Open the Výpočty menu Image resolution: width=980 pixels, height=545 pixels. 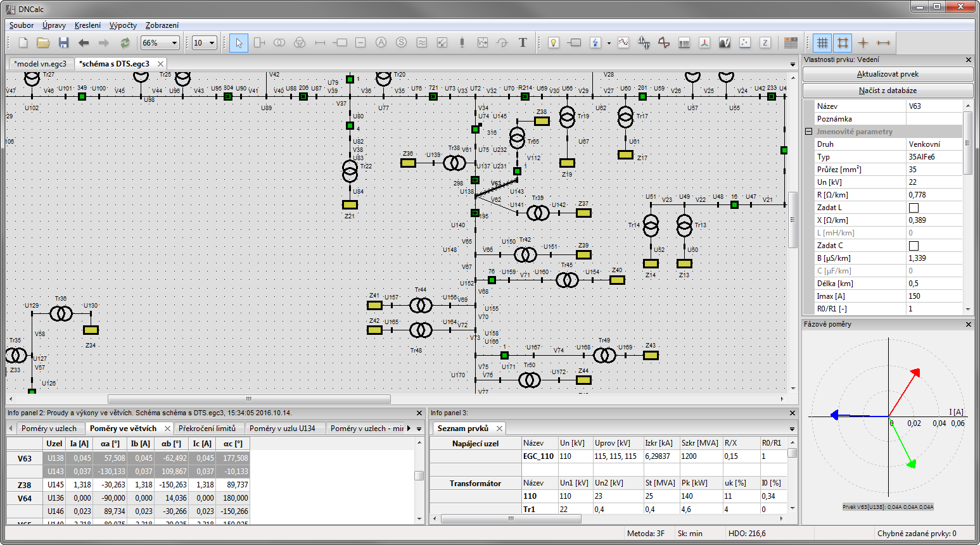pyautogui.click(x=123, y=25)
